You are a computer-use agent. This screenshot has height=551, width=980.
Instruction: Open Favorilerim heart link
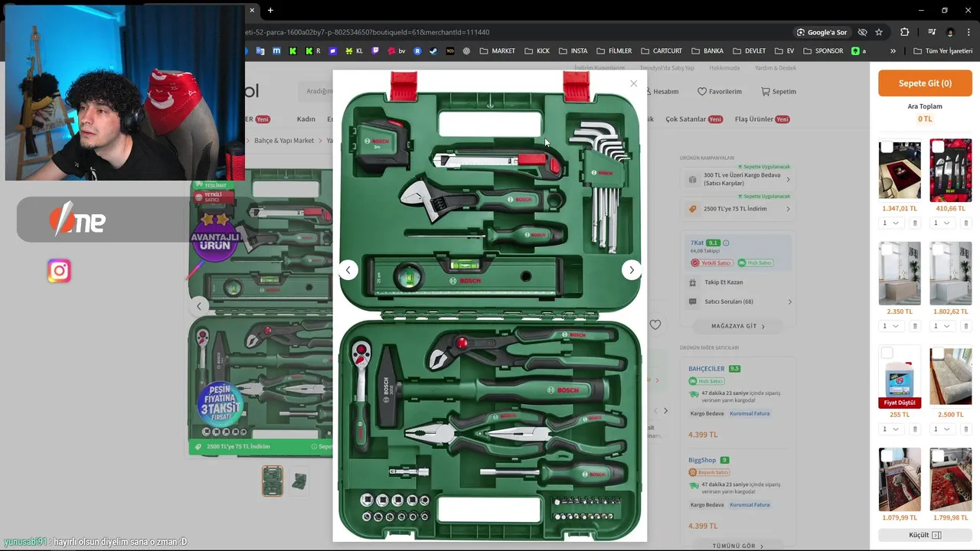[720, 91]
